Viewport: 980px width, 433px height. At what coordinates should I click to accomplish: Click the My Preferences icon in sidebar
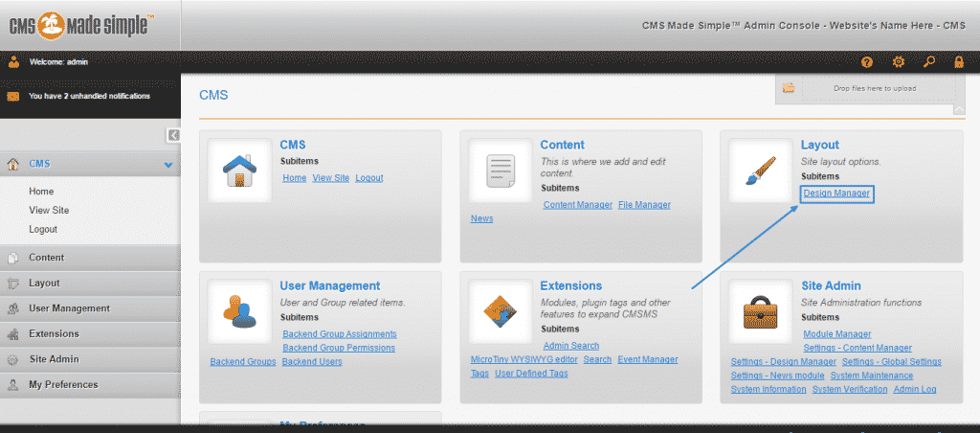(x=12, y=385)
